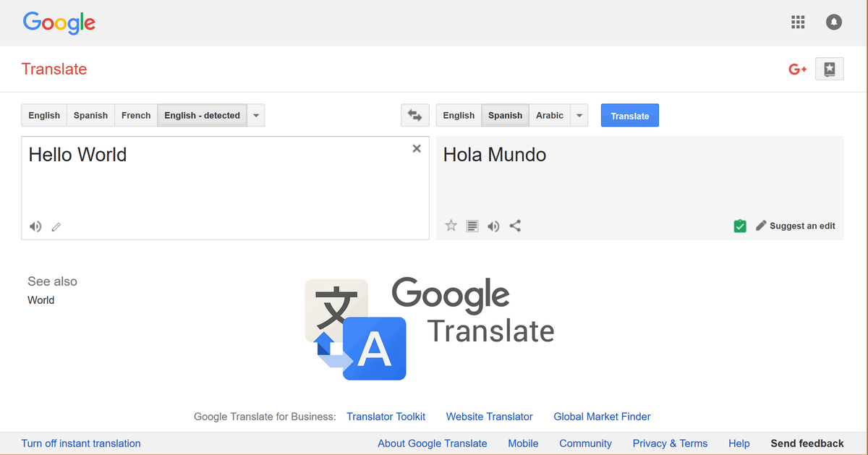
Task: Turn off instant translation
Action: (81, 443)
